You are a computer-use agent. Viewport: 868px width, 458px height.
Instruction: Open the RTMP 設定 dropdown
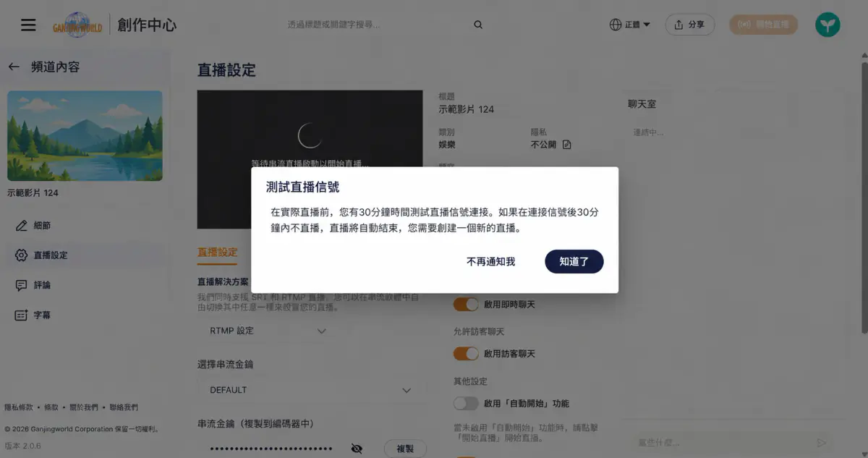(x=268, y=331)
